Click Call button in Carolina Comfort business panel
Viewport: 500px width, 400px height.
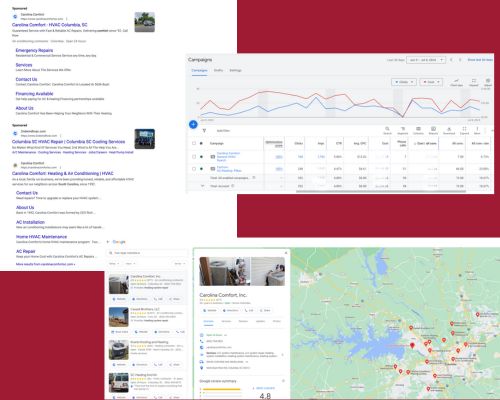coord(249,310)
